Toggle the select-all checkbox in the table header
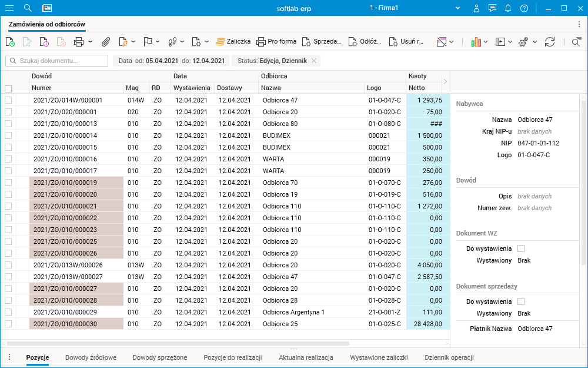588x368 pixels. click(8, 88)
